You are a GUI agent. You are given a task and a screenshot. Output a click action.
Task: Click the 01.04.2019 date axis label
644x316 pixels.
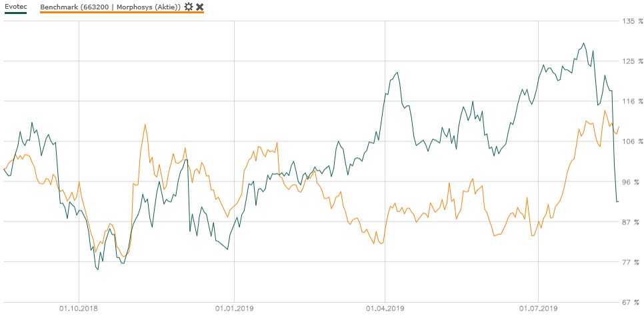[x=386, y=309]
